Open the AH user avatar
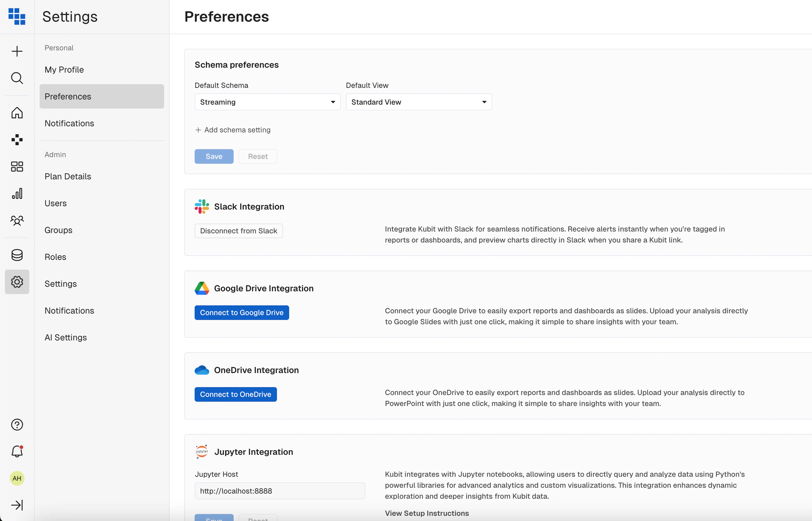 [17, 478]
